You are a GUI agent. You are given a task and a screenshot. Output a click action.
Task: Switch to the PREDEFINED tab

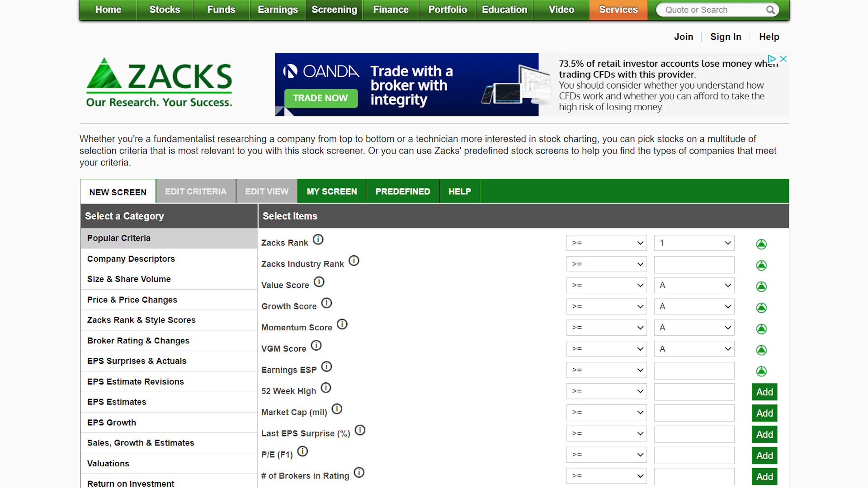point(403,191)
